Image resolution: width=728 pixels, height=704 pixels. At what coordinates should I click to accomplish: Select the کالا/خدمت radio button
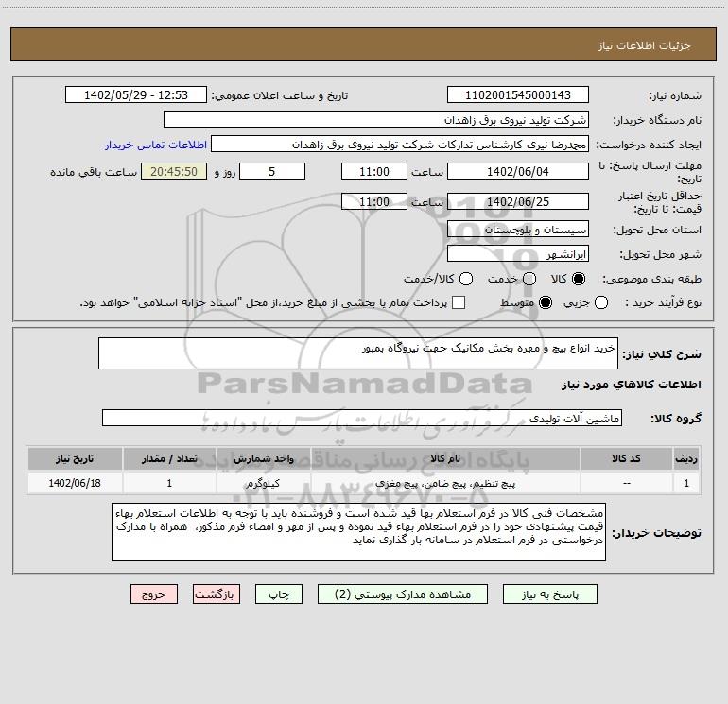(466, 279)
